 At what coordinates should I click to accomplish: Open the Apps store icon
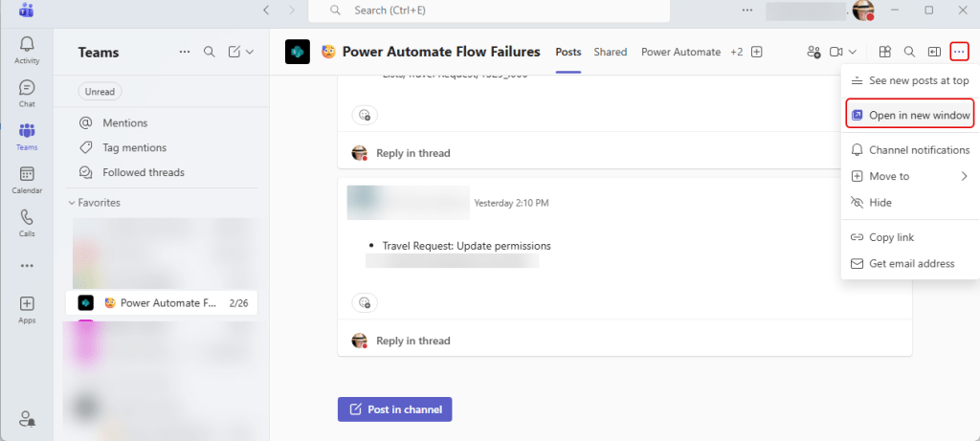coord(27,309)
